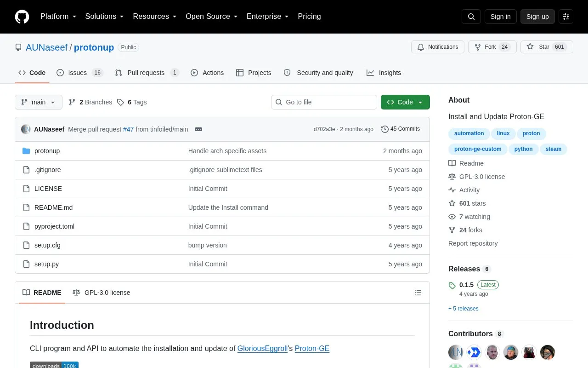Image resolution: width=588 pixels, height=368 pixels.
Task: Click the file icon beside pyproject.toml
Action: pyautogui.click(x=26, y=226)
